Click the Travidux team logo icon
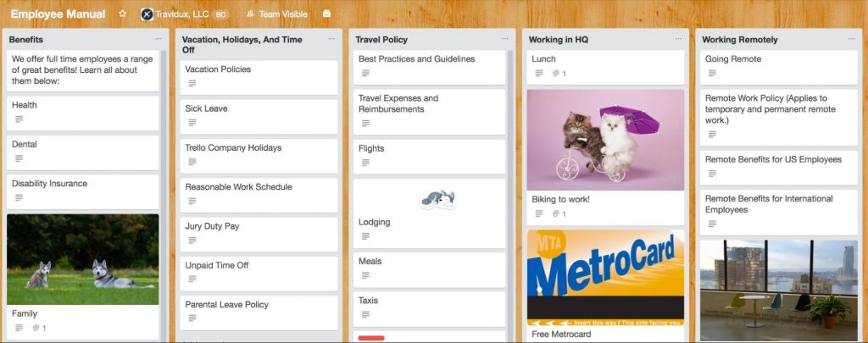The image size is (868, 343). point(147,14)
